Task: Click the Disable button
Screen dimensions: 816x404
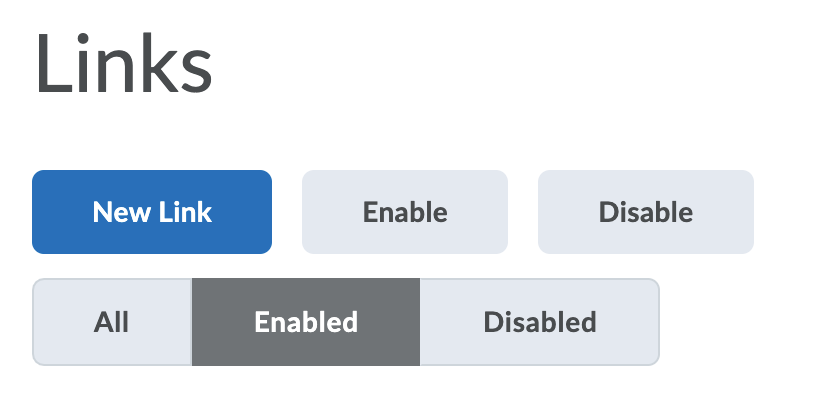Action: (646, 212)
